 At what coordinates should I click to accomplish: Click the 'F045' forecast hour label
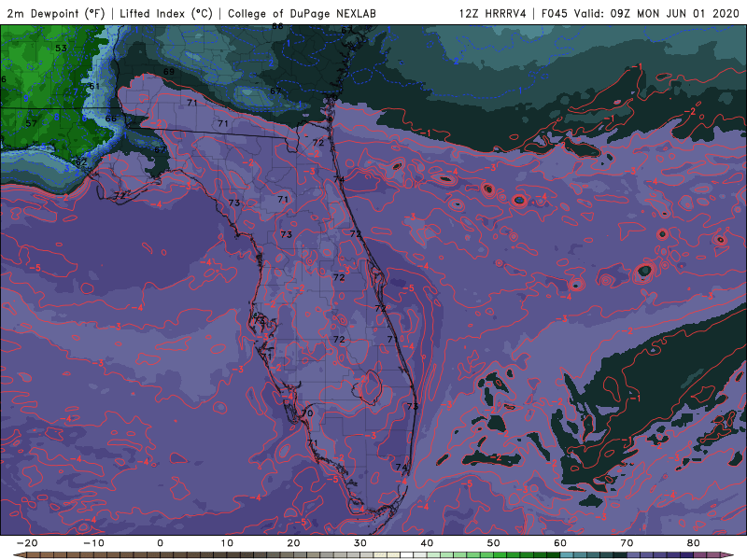pyautogui.click(x=555, y=13)
